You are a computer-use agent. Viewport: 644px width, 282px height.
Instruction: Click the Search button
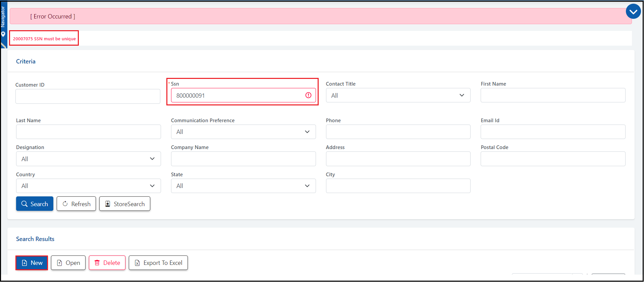click(x=35, y=204)
